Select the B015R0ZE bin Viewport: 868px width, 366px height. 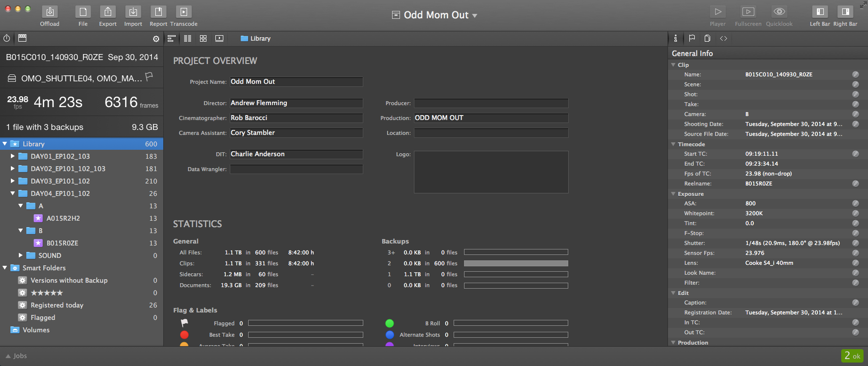tap(81, 243)
